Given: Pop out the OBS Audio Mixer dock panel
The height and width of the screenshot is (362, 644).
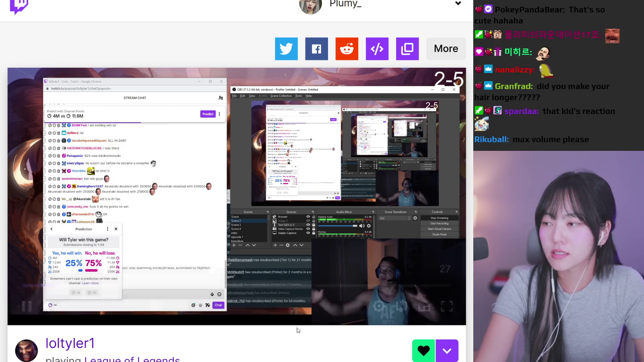Looking at the screenshot, I should pos(373,212).
